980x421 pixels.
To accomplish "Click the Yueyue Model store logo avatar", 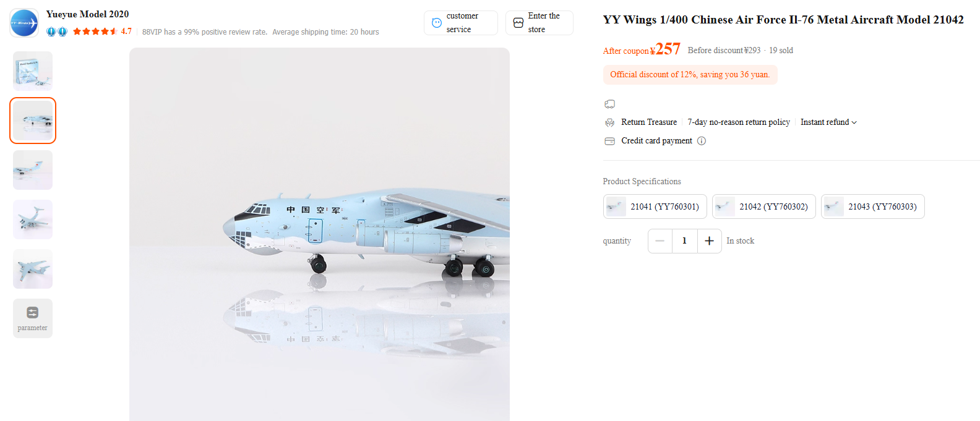I will [x=24, y=23].
